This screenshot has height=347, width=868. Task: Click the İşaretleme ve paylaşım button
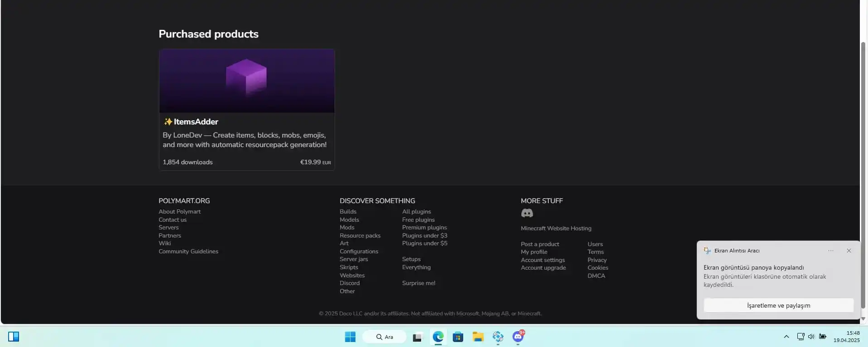click(x=778, y=305)
